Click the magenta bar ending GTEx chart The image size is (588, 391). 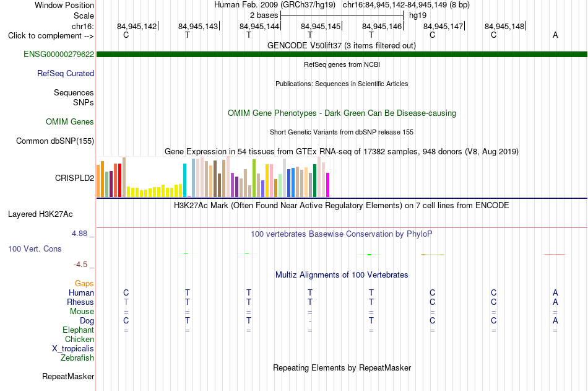click(x=327, y=185)
